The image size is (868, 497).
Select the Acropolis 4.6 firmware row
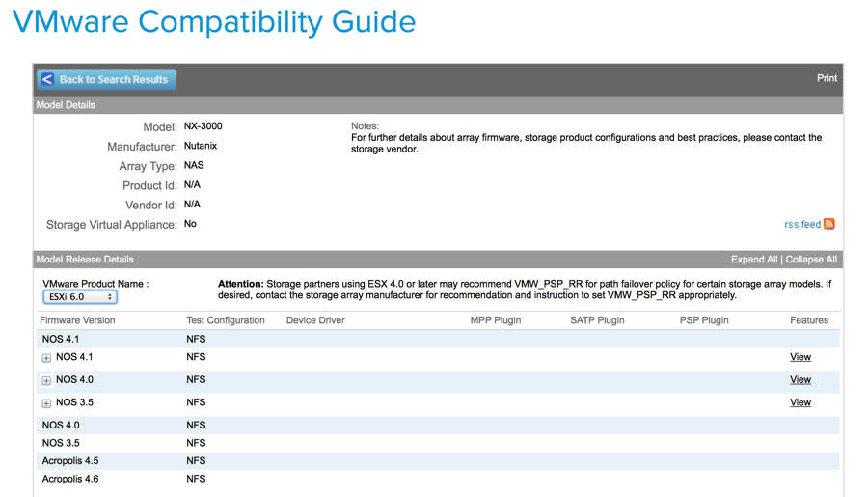coord(438,479)
